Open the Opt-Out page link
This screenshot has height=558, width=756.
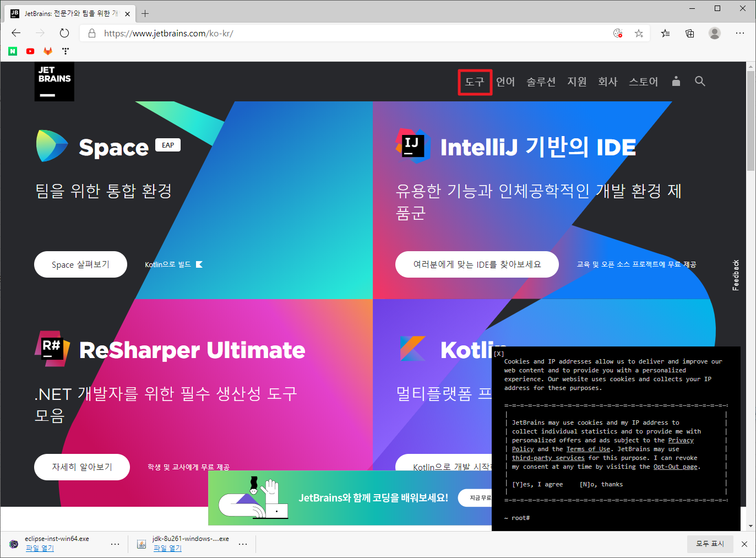click(675, 467)
